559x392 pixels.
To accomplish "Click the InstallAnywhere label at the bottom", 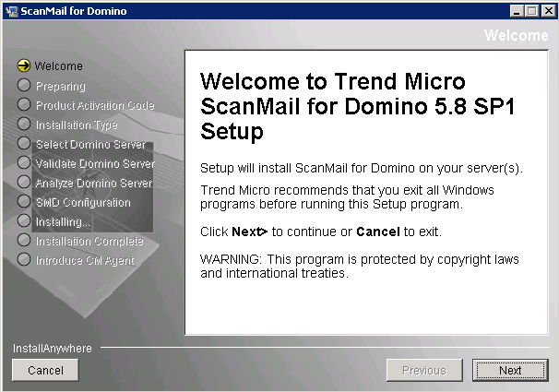I will pyautogui.click(x=53, y=349).
